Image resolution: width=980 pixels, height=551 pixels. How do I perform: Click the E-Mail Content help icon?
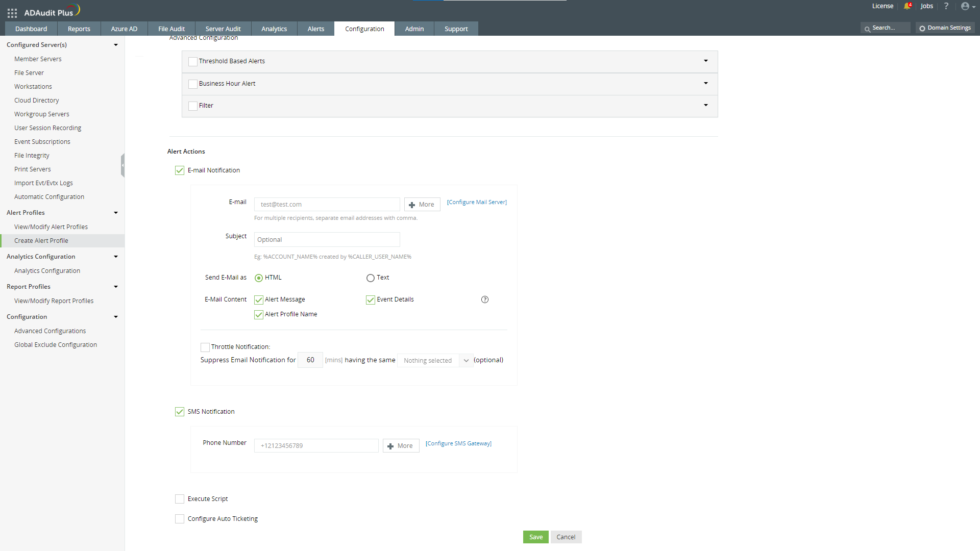485,299
